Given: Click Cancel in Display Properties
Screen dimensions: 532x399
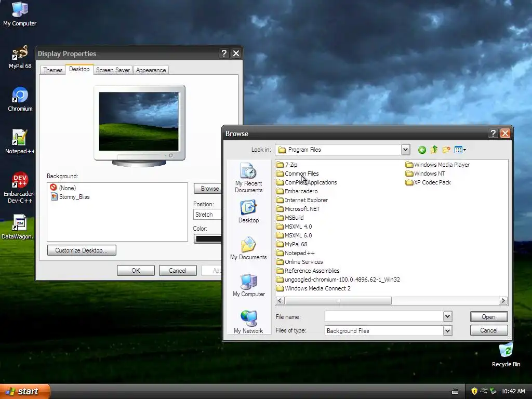Looking at the screenshot, I should click(x=178, y=270).
